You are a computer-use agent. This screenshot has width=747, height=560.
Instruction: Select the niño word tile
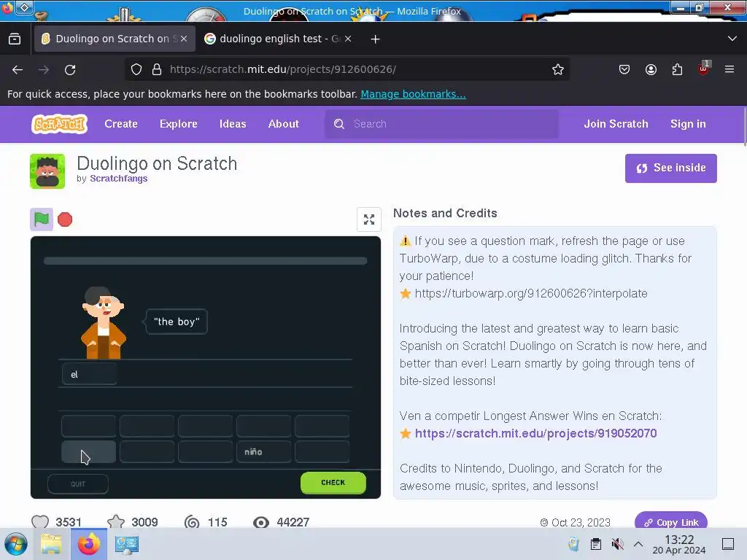(x=263, y=452)
